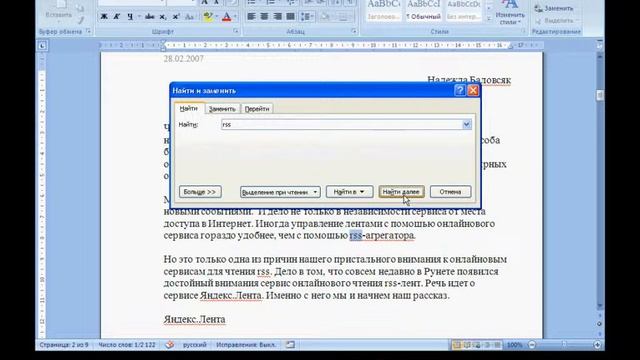Screen dimensions: 640x360
Task: Apply the Обычный style from gallery
Action: coord(423,11)
